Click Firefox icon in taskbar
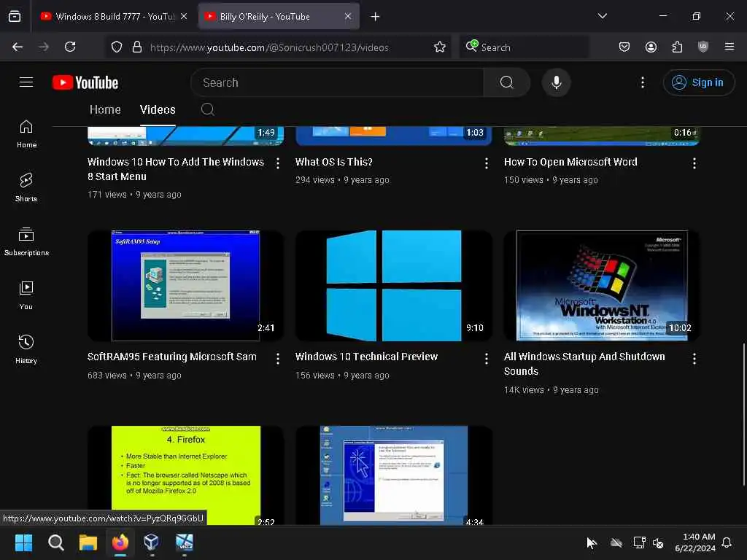 coord(120,542)
